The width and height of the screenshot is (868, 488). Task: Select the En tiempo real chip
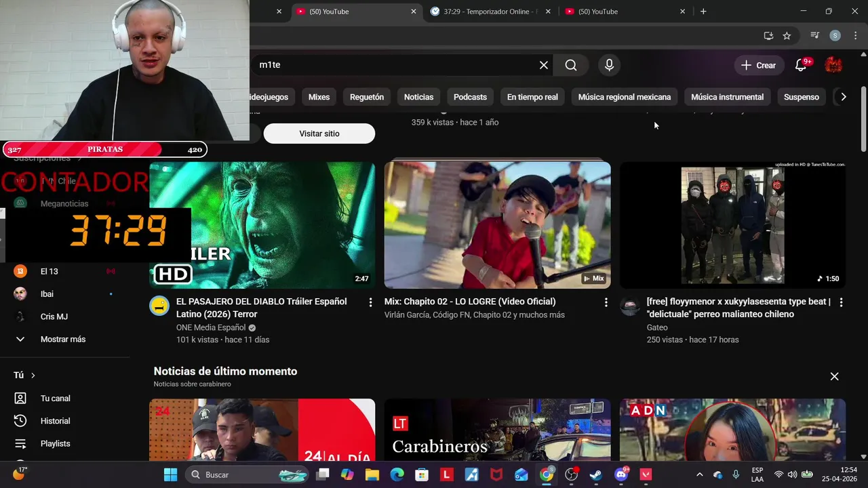pyautogui.click(x=532, y=97)
